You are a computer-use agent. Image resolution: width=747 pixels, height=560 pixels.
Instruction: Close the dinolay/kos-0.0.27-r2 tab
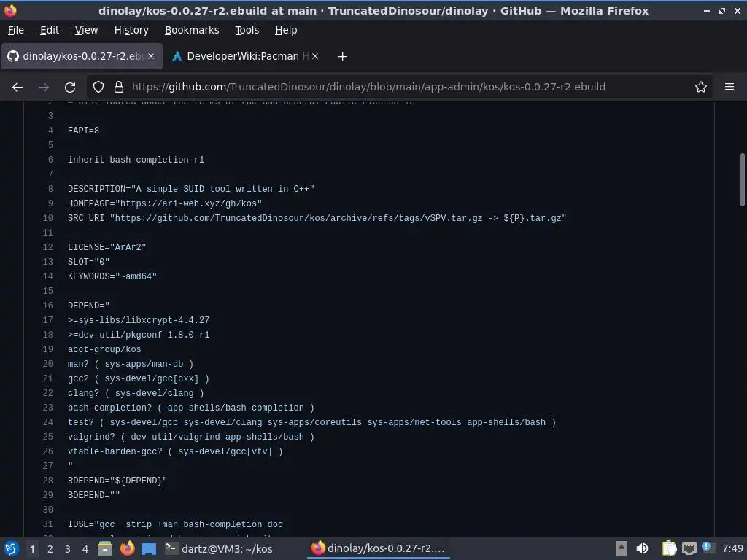151,56
